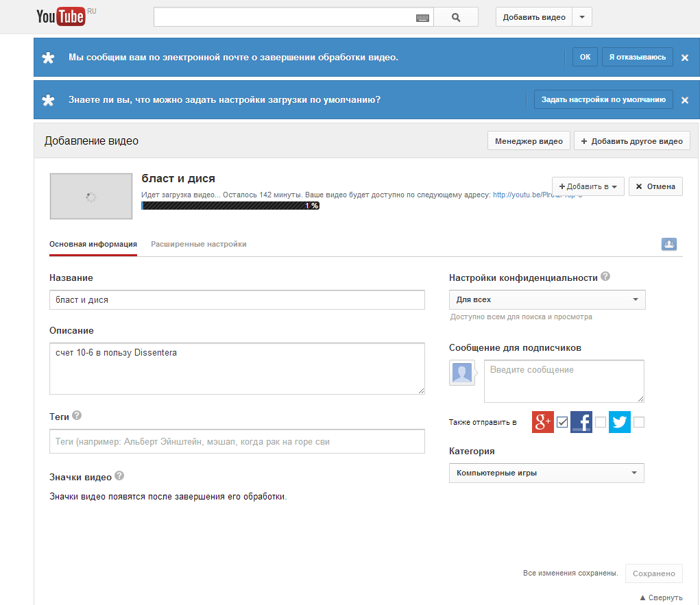Click "Доступно всем для поиска и просмотра" text
The image size is (700, 605).
tap(521, 317)
